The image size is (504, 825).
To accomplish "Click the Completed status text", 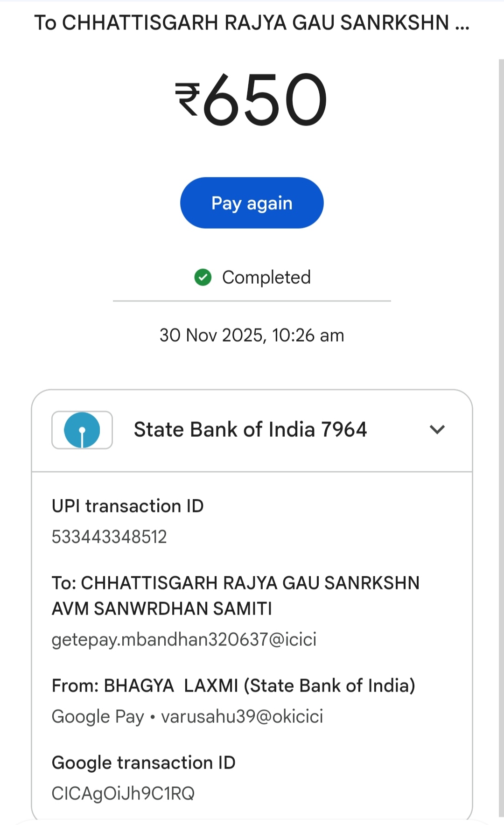I will click(x=266, y=278).
